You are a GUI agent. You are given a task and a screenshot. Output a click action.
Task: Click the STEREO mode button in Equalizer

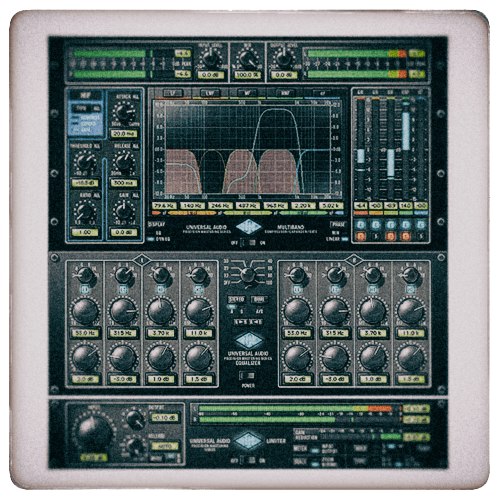point(236,299)
